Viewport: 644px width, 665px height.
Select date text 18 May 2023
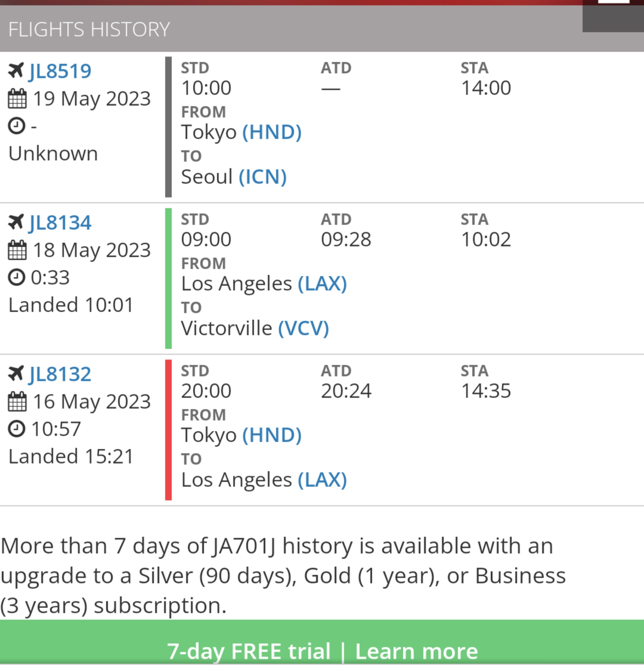click(x=92, y=250)
